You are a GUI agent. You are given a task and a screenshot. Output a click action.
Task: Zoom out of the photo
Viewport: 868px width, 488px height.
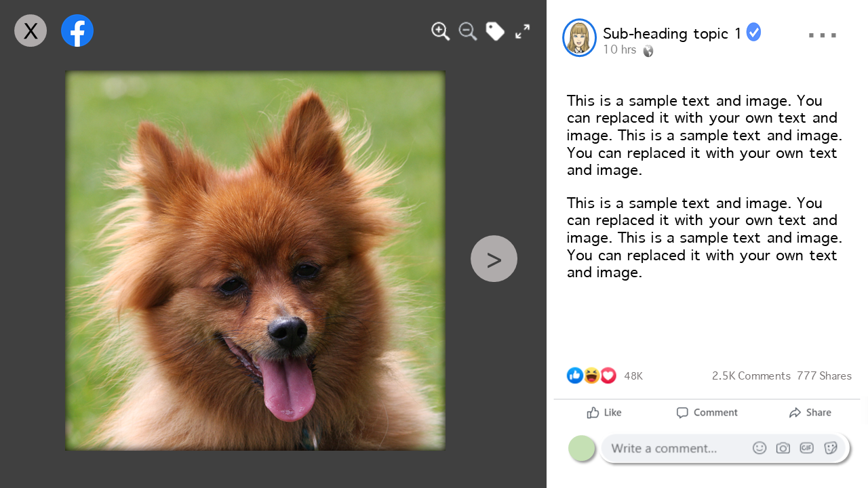tap(468, 31)
